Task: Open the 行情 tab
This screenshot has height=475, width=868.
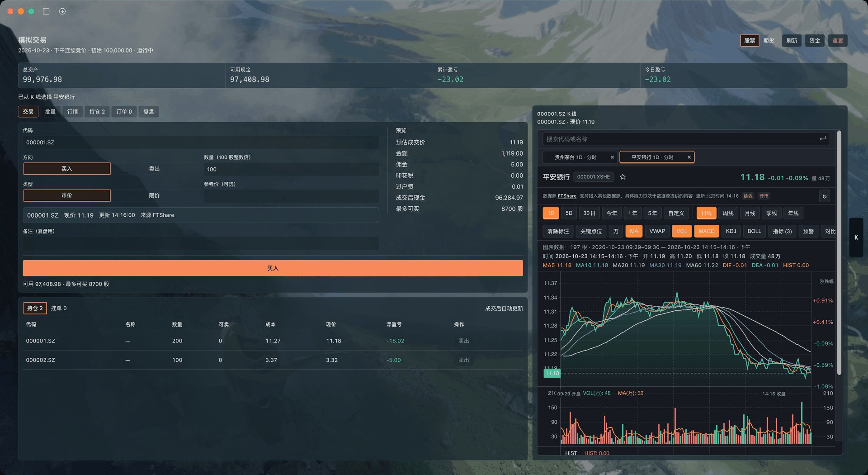Action: coord(72,112)
